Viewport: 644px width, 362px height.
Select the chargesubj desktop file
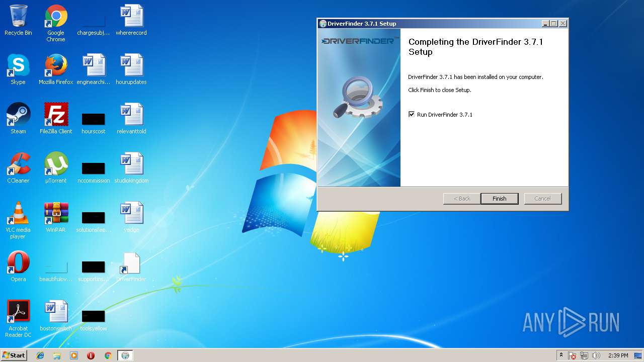point(94,26)
